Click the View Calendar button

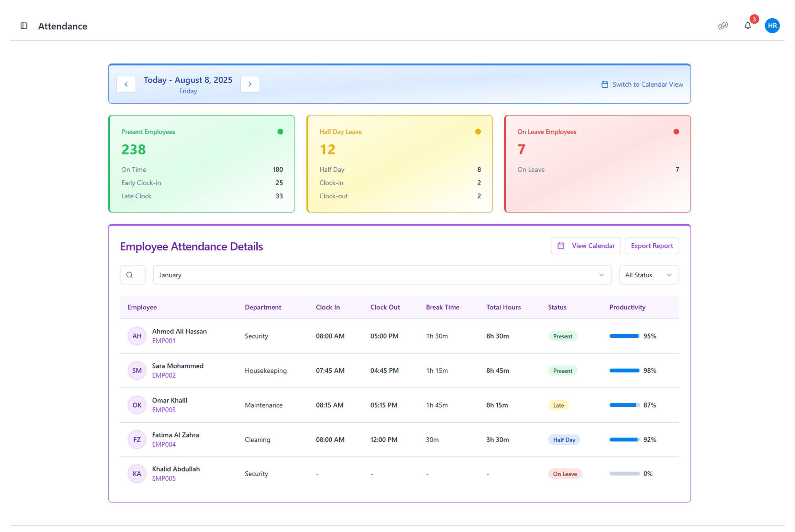pyautogui.click(x=586, y=246)
